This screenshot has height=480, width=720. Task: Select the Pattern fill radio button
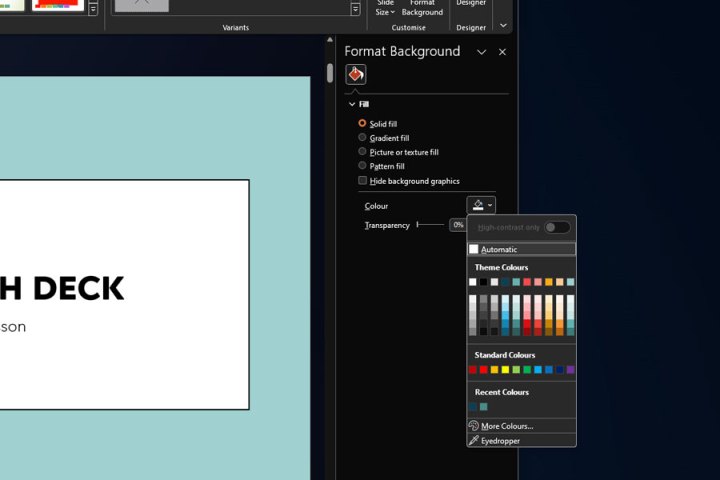point(363,166)
